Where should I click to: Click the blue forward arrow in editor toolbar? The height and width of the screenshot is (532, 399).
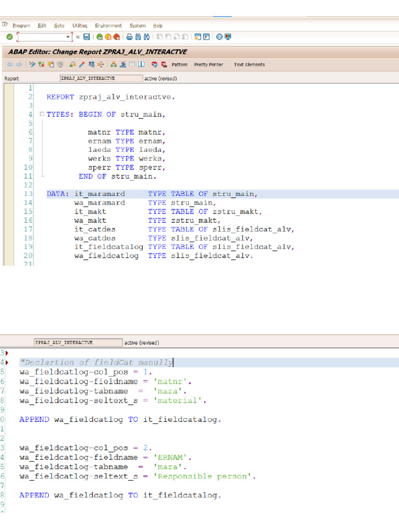click(19, 64)
